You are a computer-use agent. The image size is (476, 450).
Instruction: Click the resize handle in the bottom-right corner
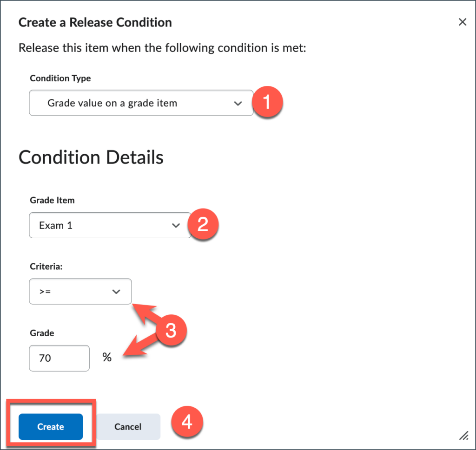pos(463,436)
